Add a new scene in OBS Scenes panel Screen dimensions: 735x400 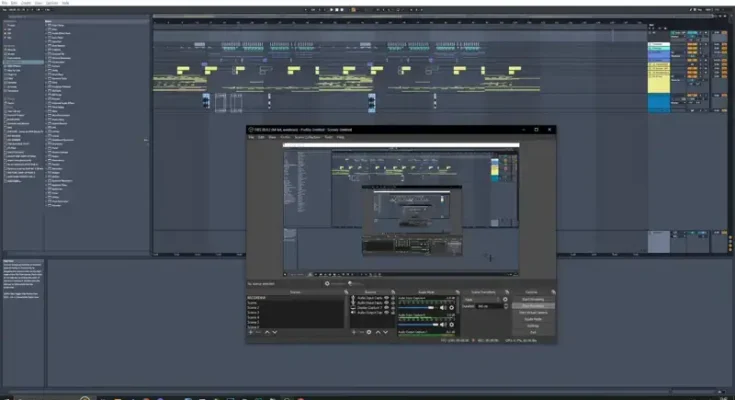[250, 332]
